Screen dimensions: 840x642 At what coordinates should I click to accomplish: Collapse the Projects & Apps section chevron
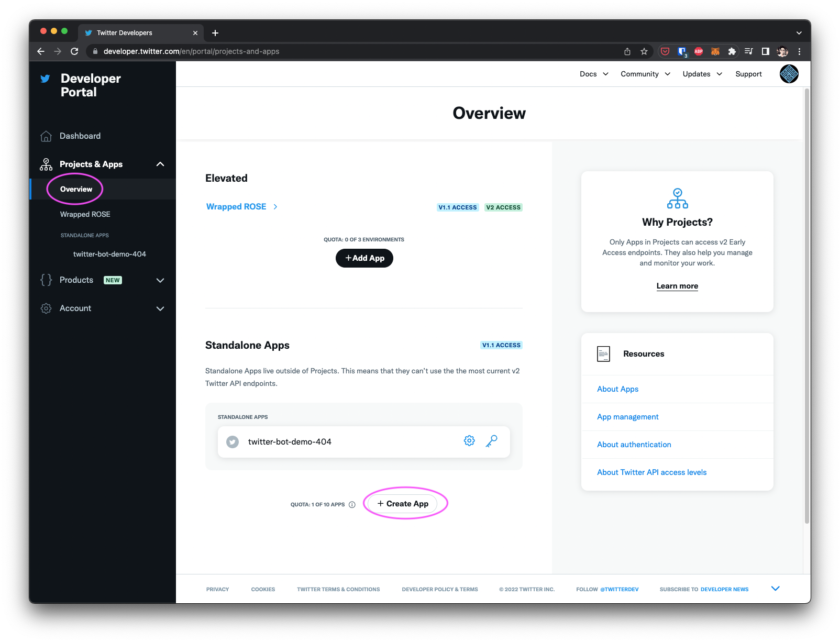point(160,164)
